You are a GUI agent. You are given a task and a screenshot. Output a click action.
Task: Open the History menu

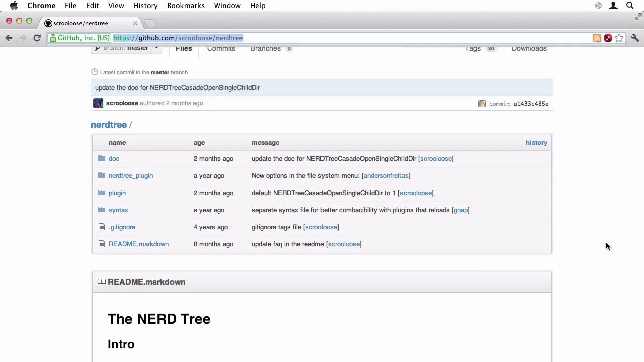coord(145,6)
